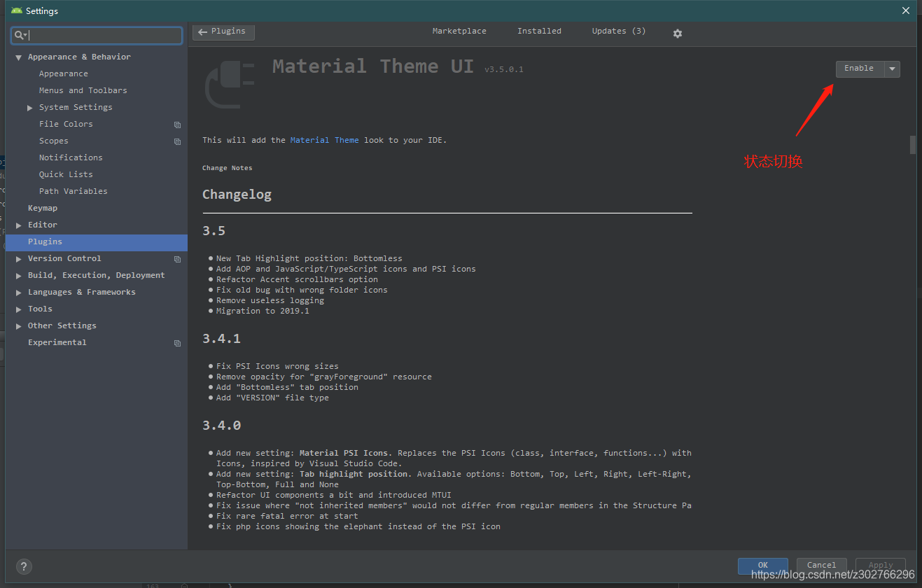Viewport: 922px width, 588px height.
Task: Click 'Refactor Accent scrollbars option' entry
Action: [297, 279]
